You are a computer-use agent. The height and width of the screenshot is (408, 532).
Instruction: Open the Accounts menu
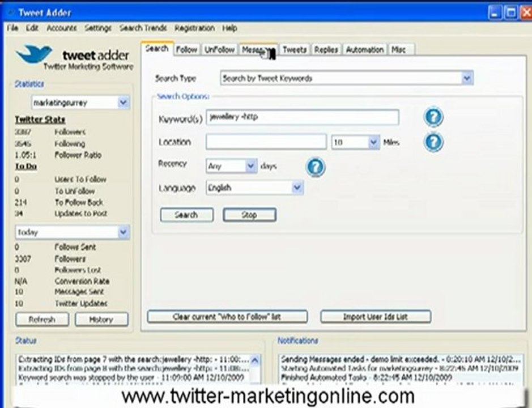(x=62, y=28)
